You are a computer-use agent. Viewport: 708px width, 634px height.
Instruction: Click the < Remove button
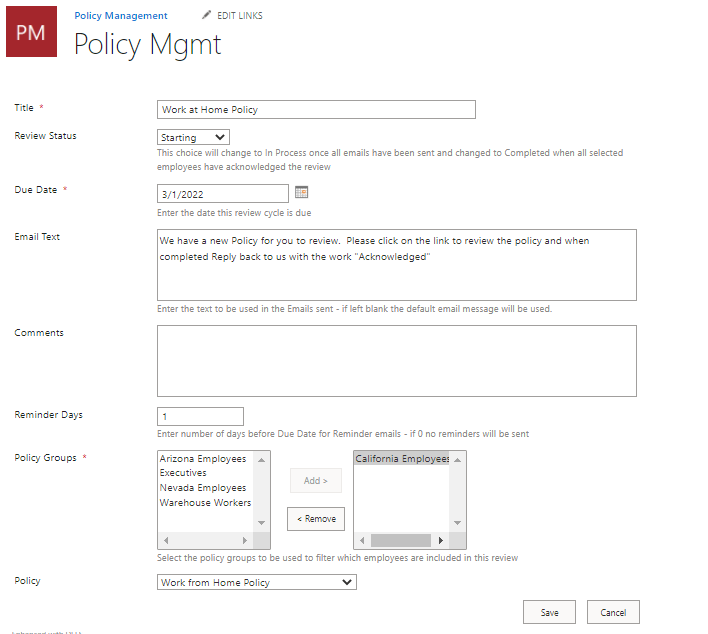(x=316, y=519)
